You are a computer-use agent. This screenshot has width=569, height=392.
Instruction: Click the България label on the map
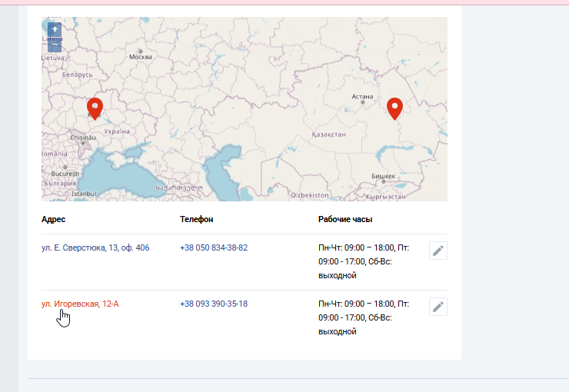pyautogui.click(x=60, y=184)
